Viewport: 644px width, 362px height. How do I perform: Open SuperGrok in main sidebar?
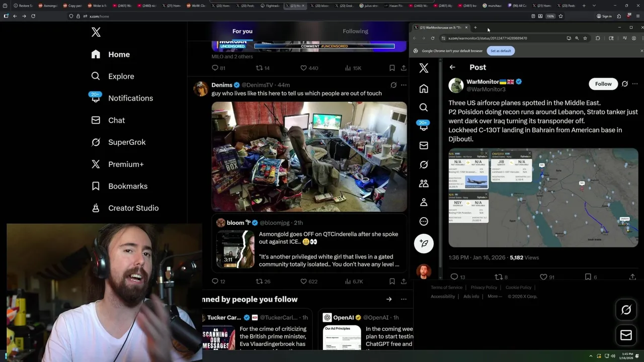click(x=118, y=142)
